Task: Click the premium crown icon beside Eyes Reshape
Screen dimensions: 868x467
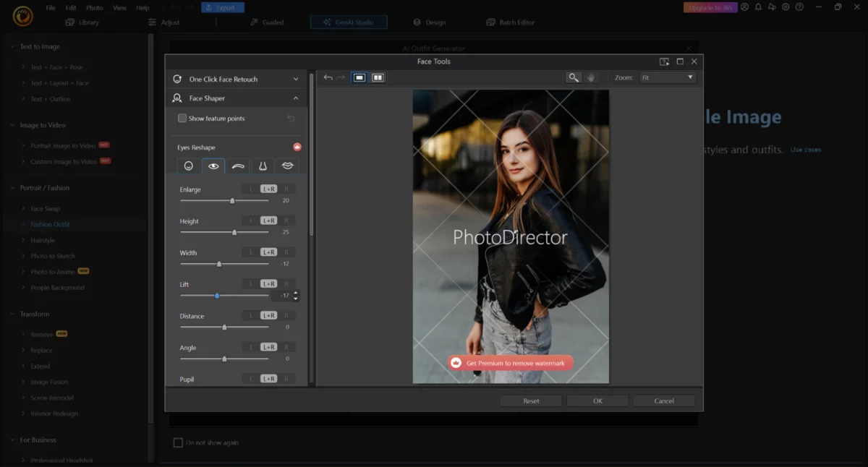Action: click(297, 147)
